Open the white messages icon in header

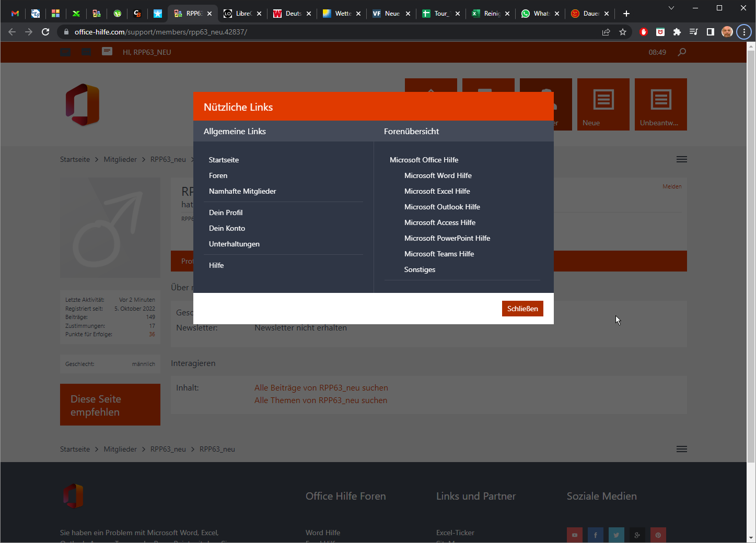107,51
